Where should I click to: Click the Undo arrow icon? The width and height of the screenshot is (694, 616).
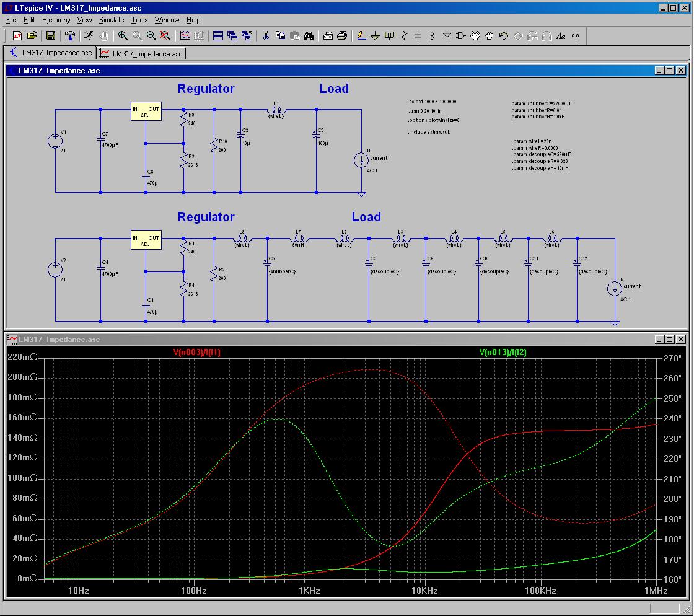504,36
